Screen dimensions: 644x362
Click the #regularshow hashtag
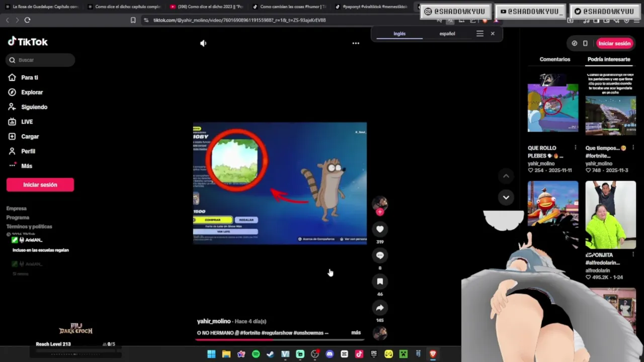tap(276, 333)
